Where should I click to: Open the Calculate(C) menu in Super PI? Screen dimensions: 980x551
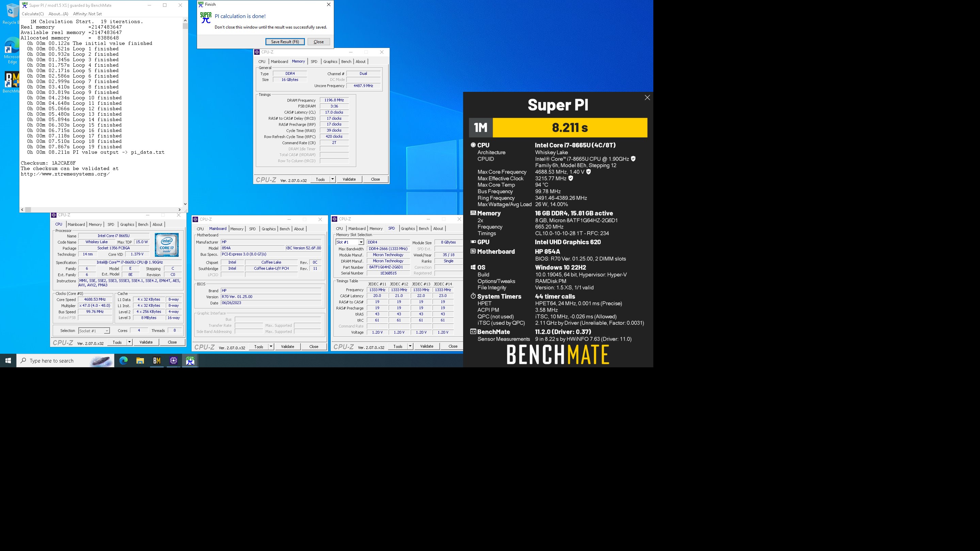[x=33, y=14]
